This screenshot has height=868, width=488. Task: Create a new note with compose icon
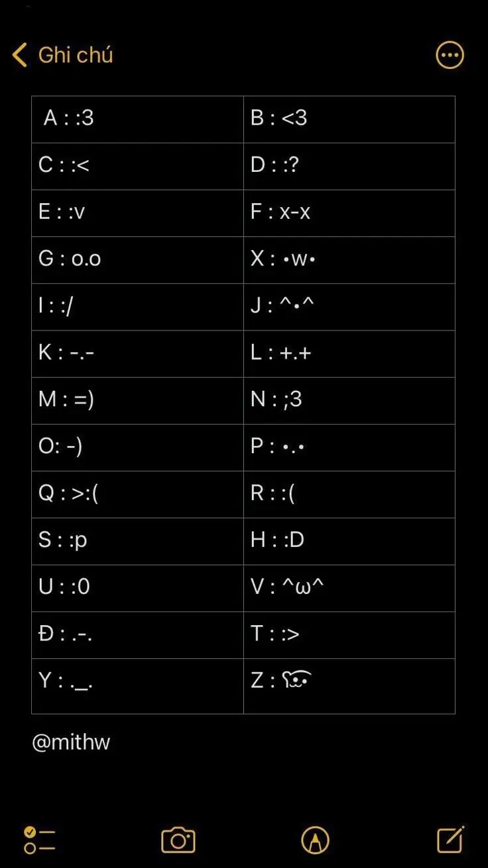[x=451, y=839]
